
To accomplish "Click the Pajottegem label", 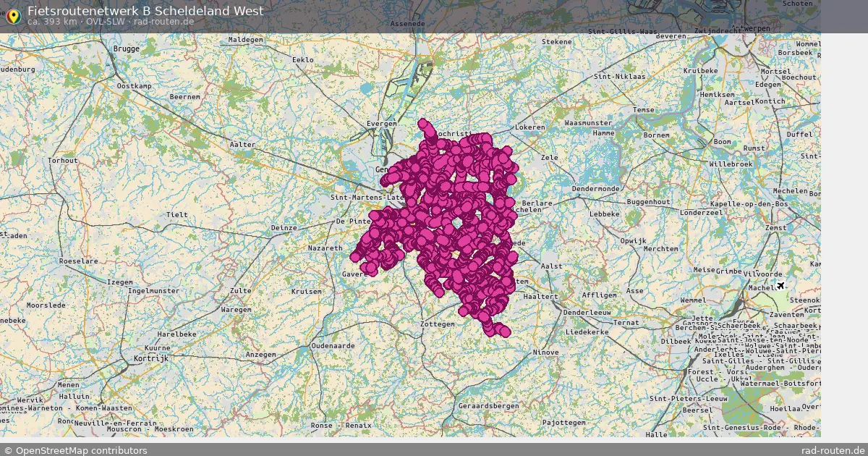I will 563,421.
